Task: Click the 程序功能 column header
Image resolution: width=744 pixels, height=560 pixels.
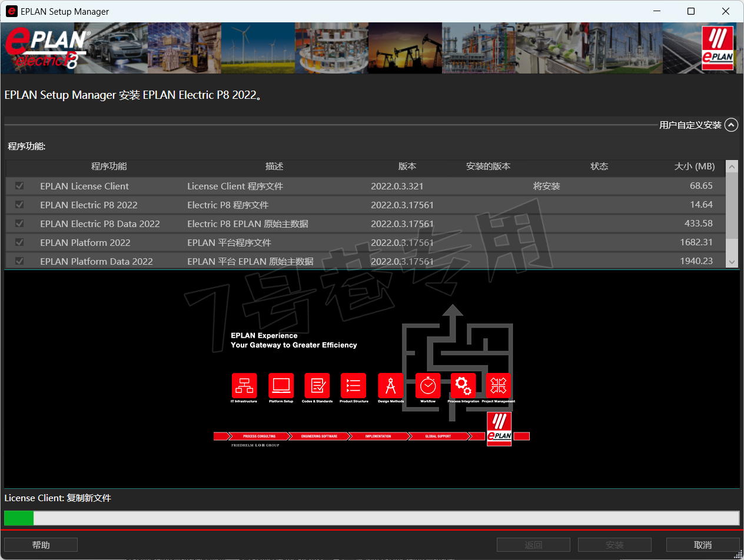Action: pyautogui.click(x=109, y=166)
